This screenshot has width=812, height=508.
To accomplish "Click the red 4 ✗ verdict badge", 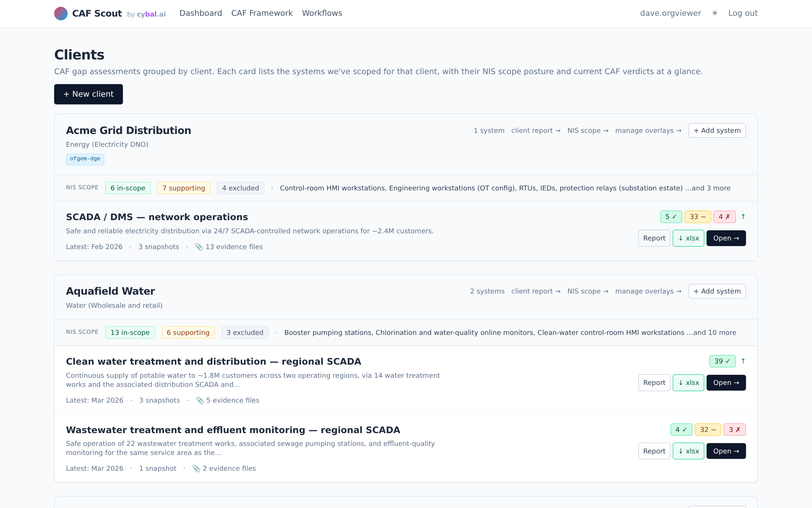I will (724, 217).
